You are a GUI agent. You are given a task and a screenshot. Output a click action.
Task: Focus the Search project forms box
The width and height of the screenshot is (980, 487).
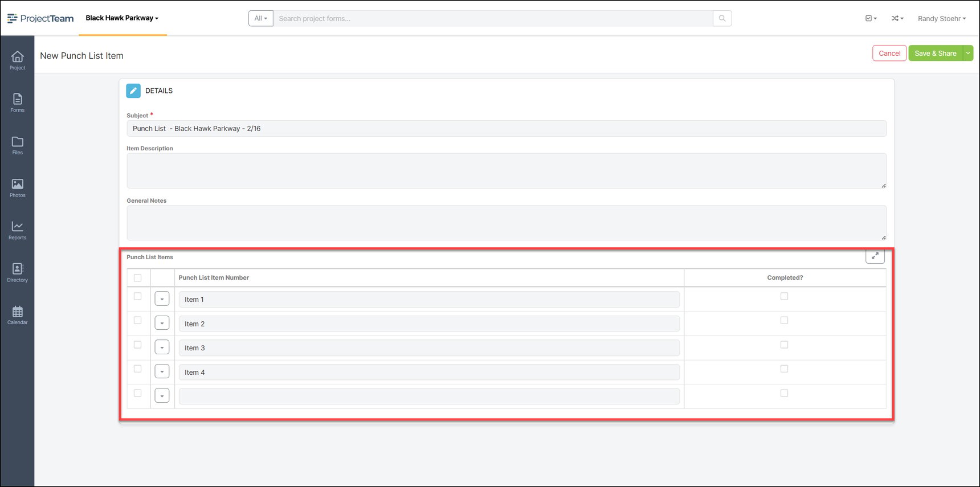[x=493, y=18]
